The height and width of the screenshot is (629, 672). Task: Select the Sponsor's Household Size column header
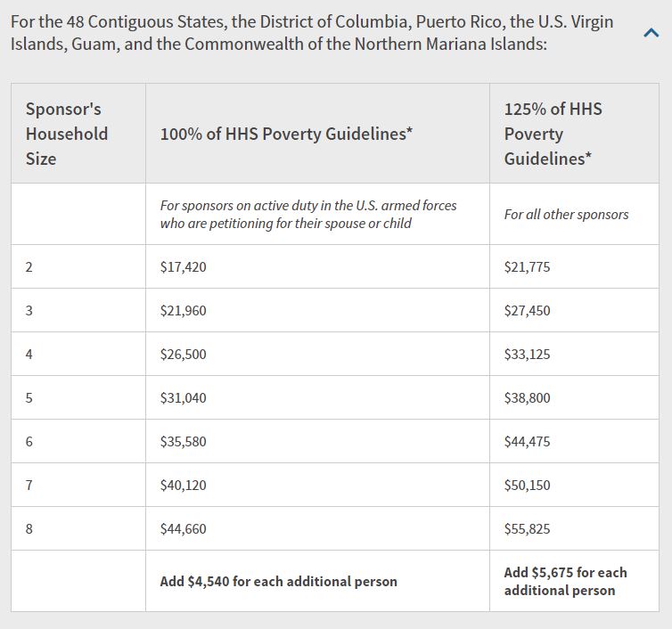click(x=78, y=134)
